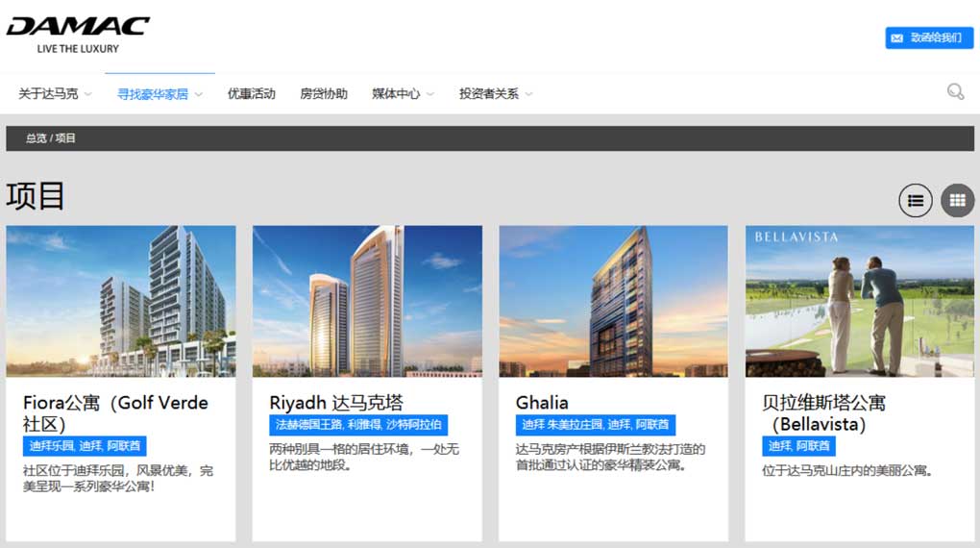Screen dimensions: 980x548
Task: Click the blue envelope contact button
Action: (x=929, y=37)
